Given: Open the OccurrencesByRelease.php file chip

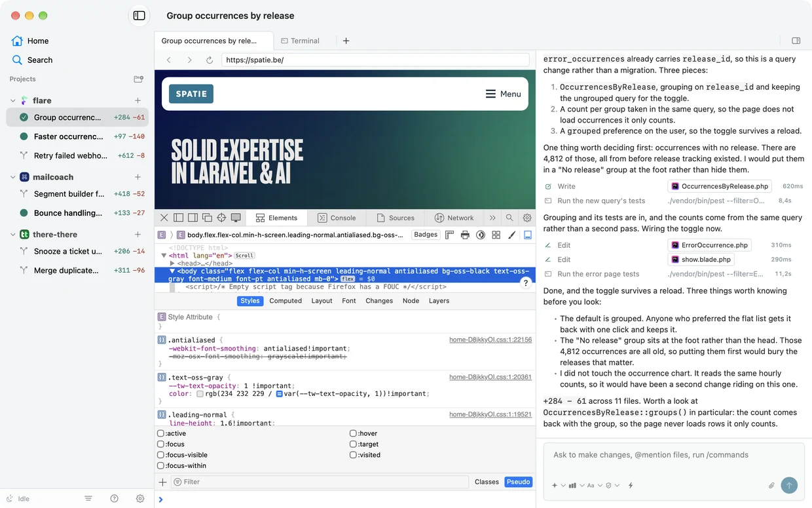Looking at the screenshot, I should click(x=720, y=186).
